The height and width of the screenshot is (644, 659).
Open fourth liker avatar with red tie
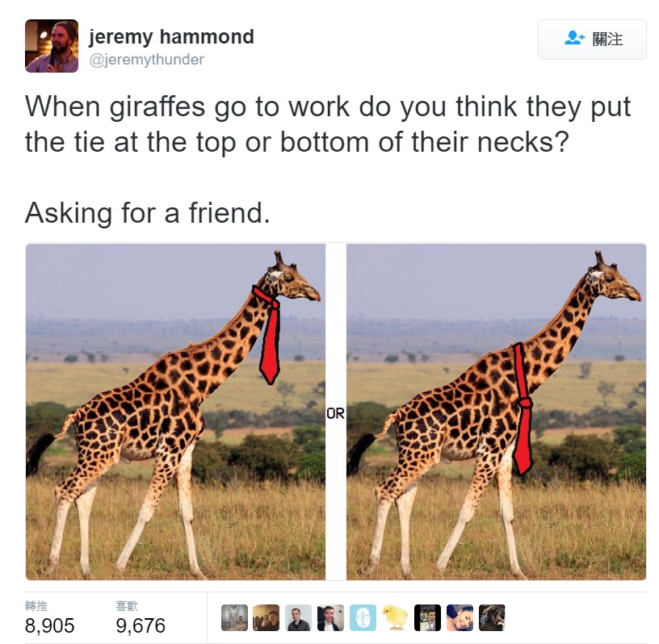330,617
